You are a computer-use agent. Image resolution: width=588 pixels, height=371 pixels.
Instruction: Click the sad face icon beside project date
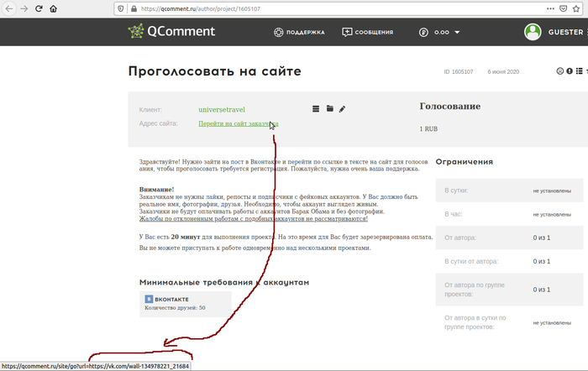[560, 71]
